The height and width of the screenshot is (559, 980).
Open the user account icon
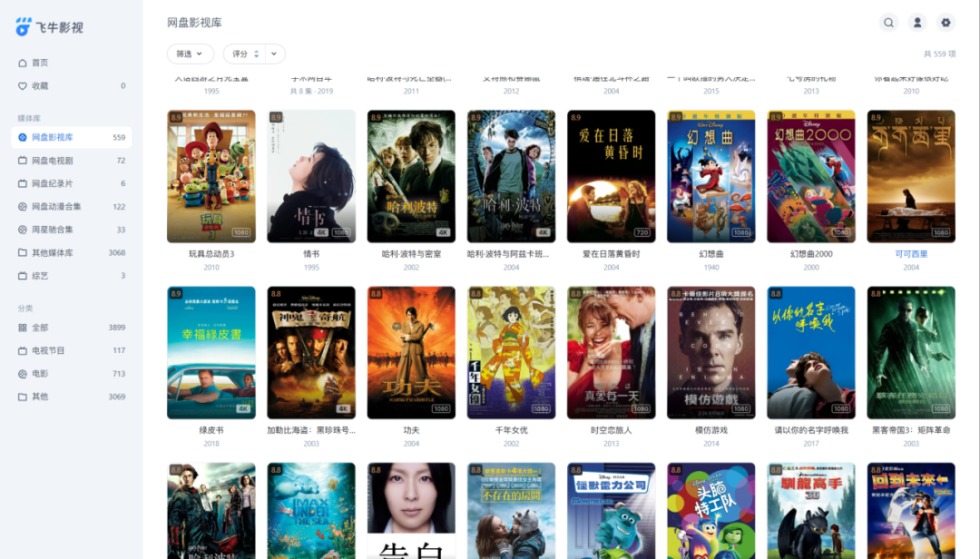pos(916,23)
